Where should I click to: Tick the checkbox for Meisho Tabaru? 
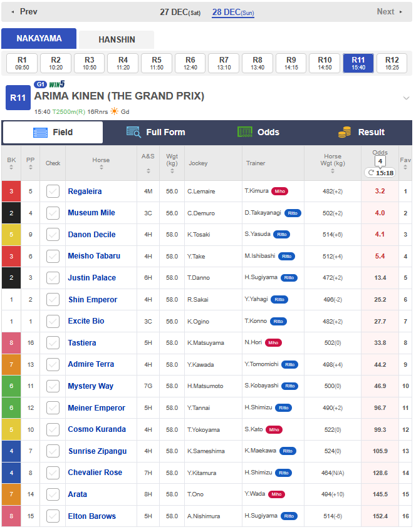coord(53,256)
